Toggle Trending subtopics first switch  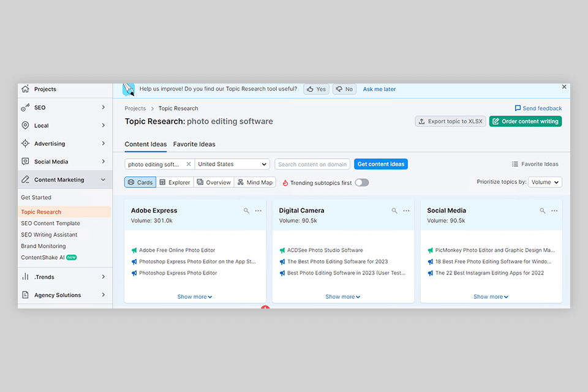[362, 183]
